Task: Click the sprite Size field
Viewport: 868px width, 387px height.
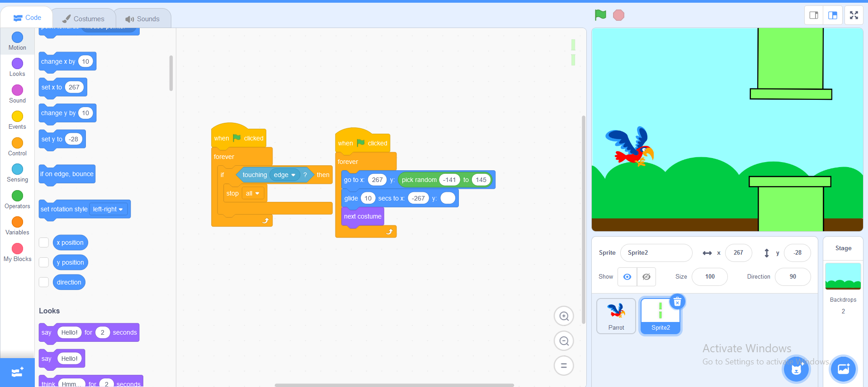Action: [710, 277]
